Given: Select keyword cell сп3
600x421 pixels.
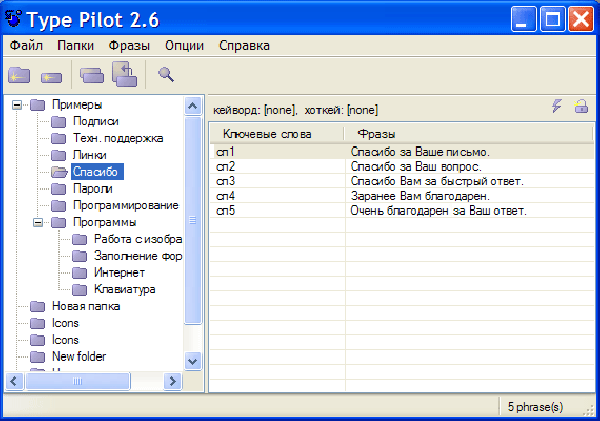Looking at the screenshot, I should pos(225,181).
